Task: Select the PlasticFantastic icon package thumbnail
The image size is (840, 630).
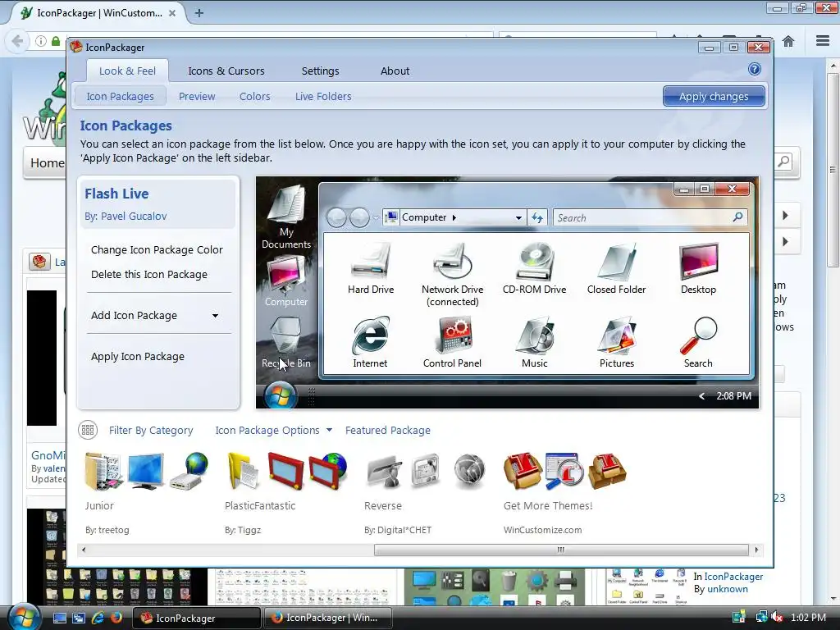Action: [286, 471]
